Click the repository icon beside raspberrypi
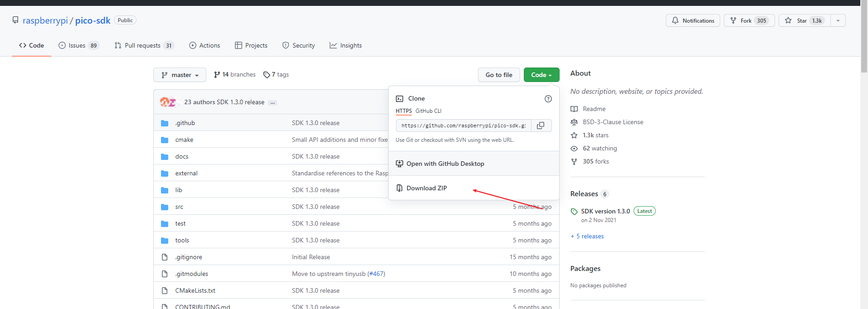The height and width of the screenshot is (309, 868). [x=15, y=20]
